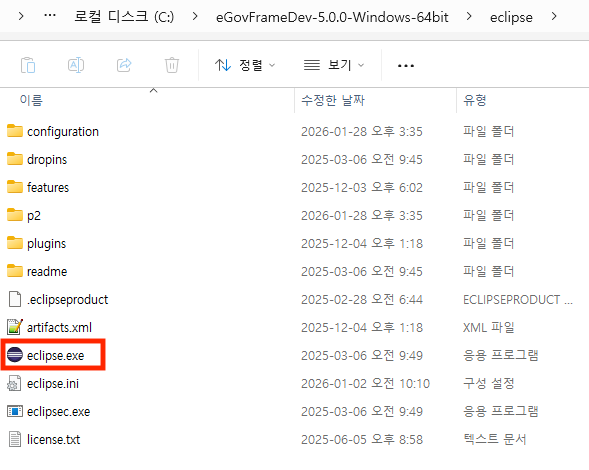Select the features folder name
The height and width of the screenshot is (470, 589).
tap(48, 187)
